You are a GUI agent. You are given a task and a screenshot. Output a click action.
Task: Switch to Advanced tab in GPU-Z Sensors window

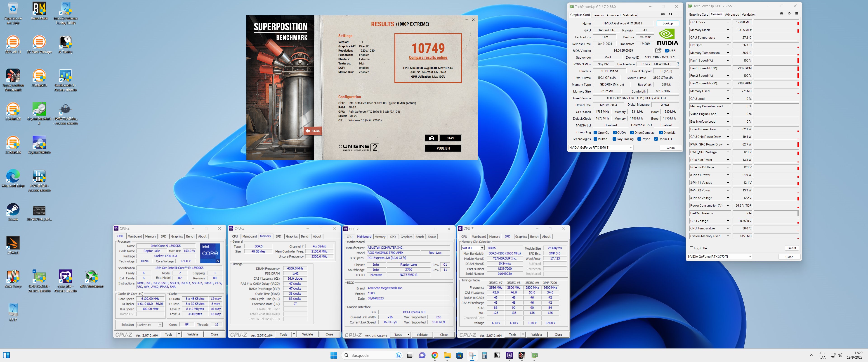[x=732, y=14]
